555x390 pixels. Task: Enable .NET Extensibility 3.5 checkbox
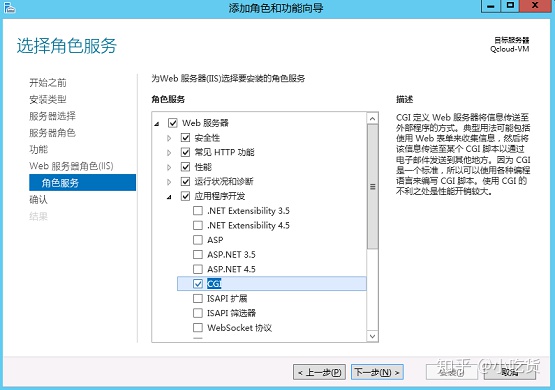tap(198, 211)
